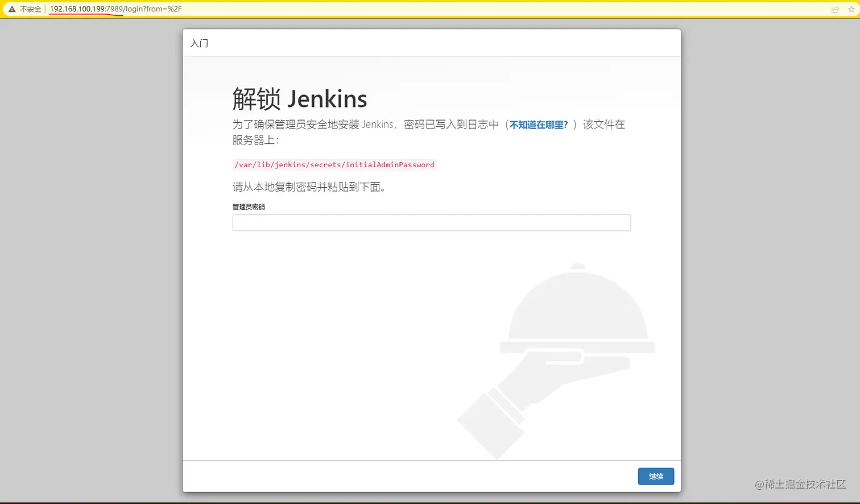The width and height of the screenshot is (860, 504).
Task: Click the 请从本地复制密码并粘贴到下面 instruction text
Action: click(x=309, y=187)
